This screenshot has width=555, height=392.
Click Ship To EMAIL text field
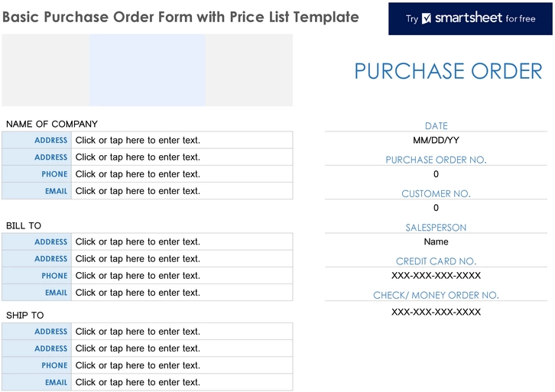point(181,382)
